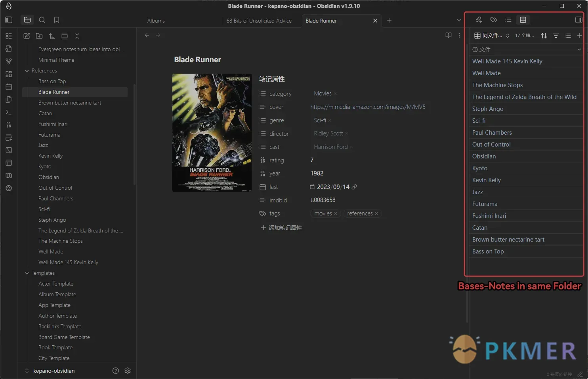This screenshot has height=379, width=588.
Task: Create a new note icon
Action: [x=27, y=36]
